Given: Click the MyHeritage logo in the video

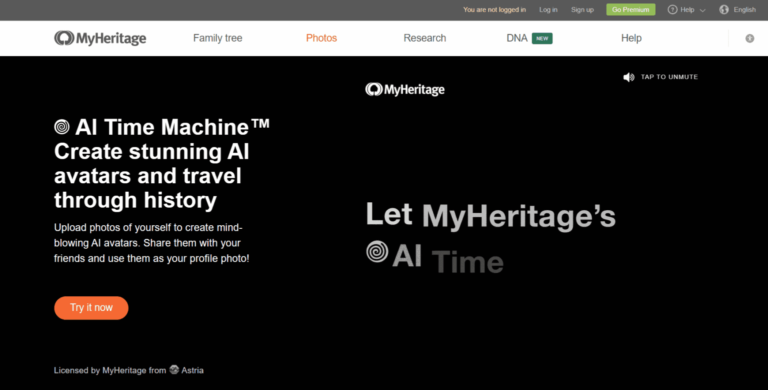Looking at the screenshot, I should [405, 90].
